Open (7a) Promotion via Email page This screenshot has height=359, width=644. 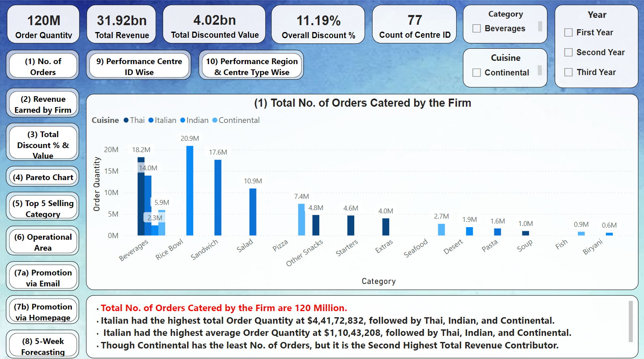click(43, 277)
